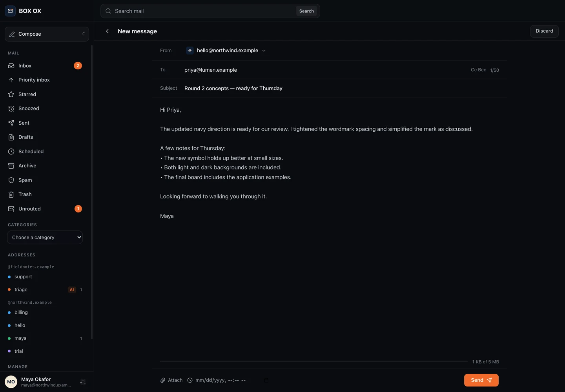Click the Spam shield icon
Image resolution: width=565 pixels, height=392 pixels.
(x=11, y=180)
